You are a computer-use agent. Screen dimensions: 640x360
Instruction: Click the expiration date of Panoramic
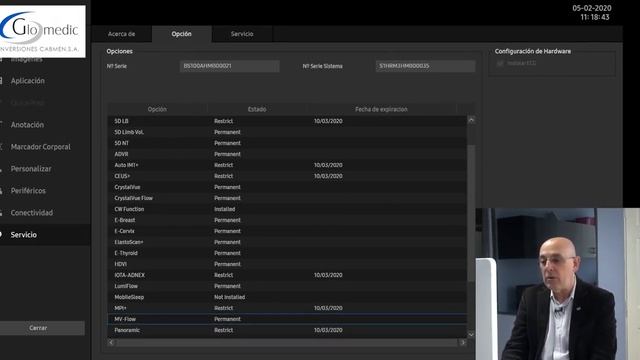[328, 331]
